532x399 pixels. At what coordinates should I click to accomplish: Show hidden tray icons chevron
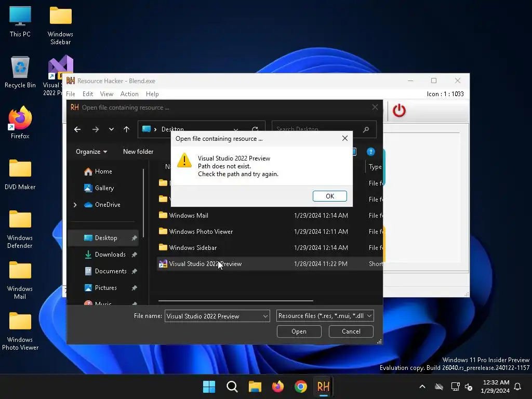point(422,387)
